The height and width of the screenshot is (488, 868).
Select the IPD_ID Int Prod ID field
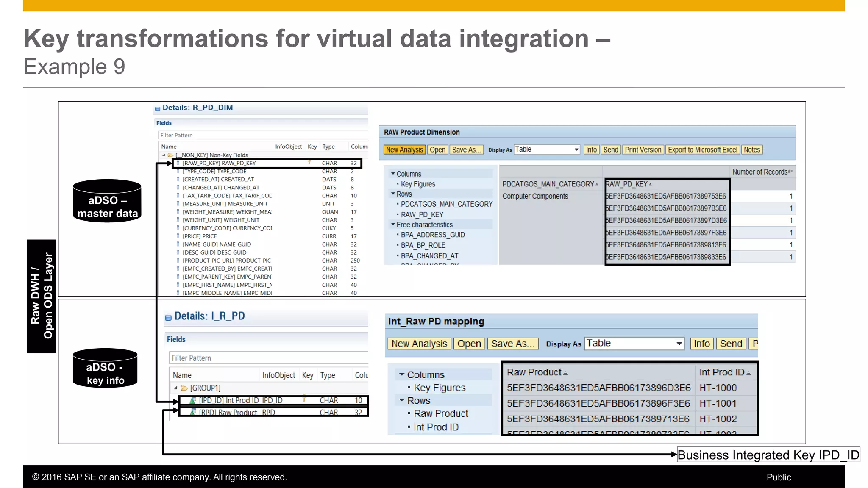pos(273,400)
